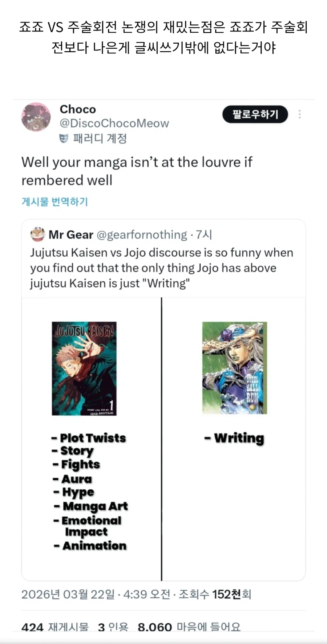Open the @gearfornothing handle
This screenshot has width=327, height=644.
pyautogui.click(x=142, y=235)
